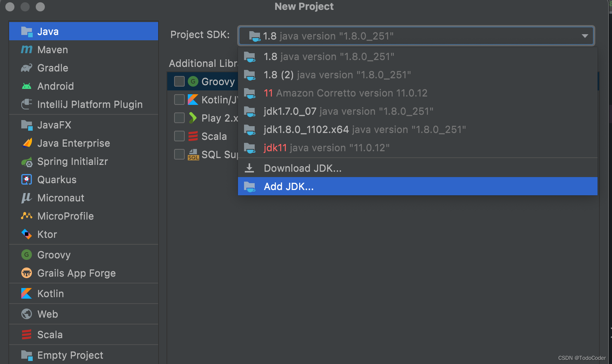This screenshot has height=364, width=612.
Task: Click the Java Enterprise flame icon
Action: point(27,143)
